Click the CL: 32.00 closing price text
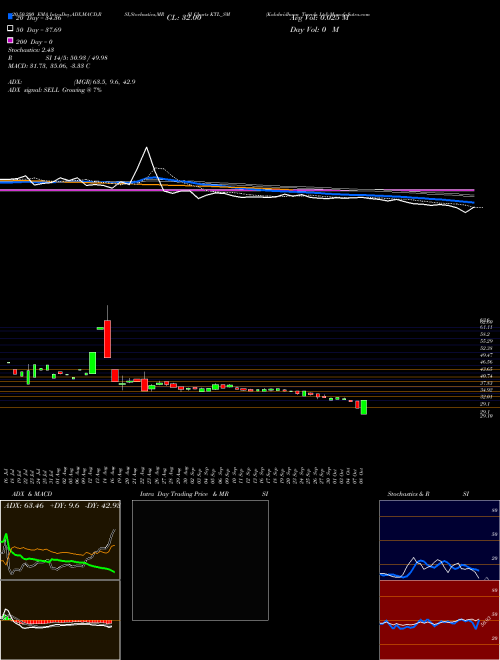This screenshot has height=660, width=500. click(184, 18)
